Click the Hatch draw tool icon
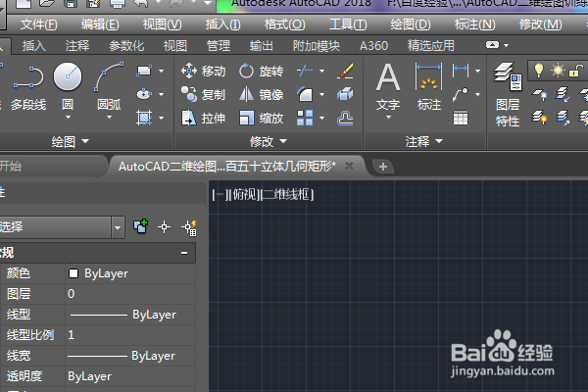The height and width of the screenshot is (392, 588). pyautogui.click(x=144, y=118)
